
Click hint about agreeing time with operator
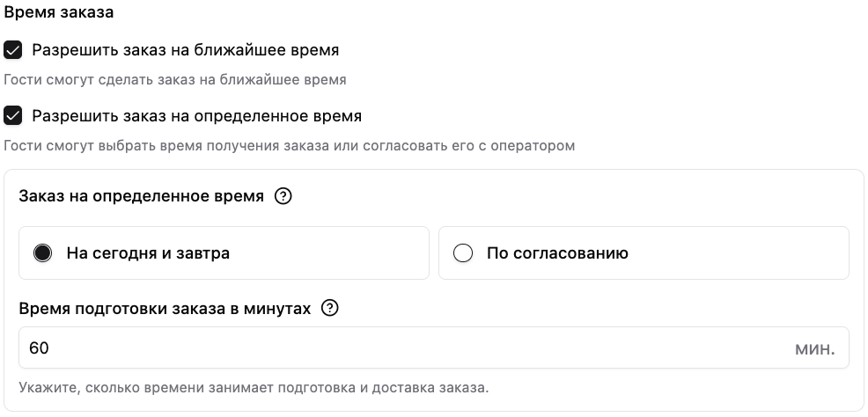coord(289,146)
